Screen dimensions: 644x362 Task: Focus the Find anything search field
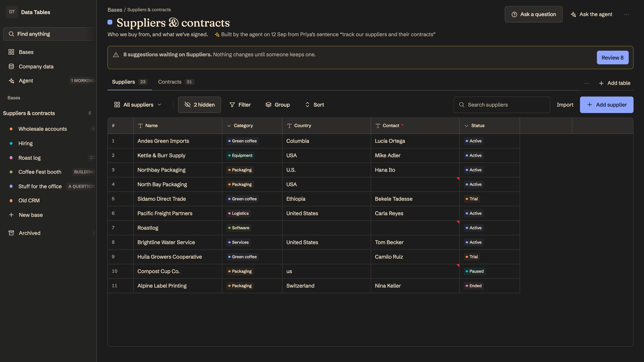tap(50, 34)
